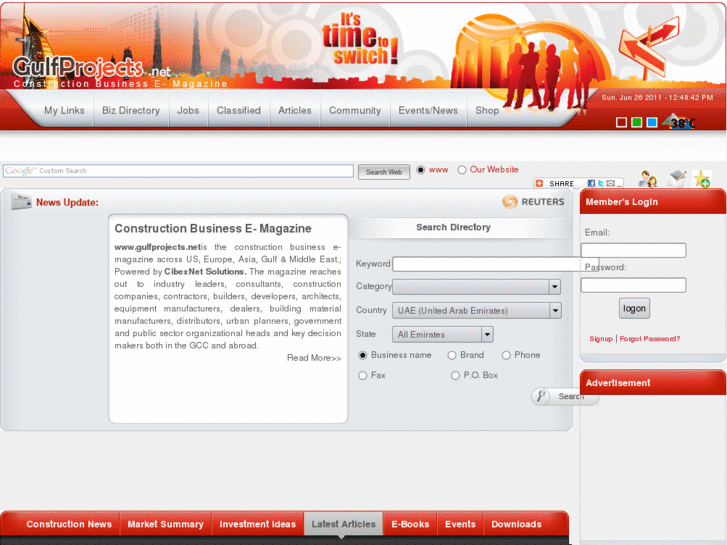The width and height of the screenshot is (727, 545).
Task: Click the Read More>> link
Action: pos(314,358)
